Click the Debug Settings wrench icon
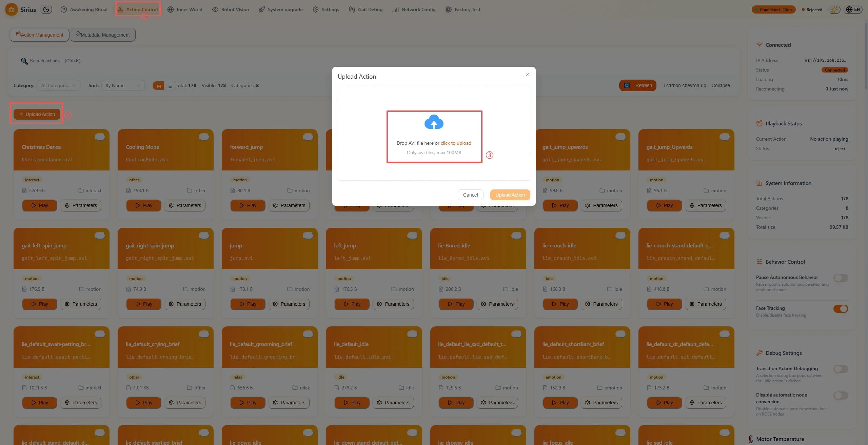This screenshot has height=445, width=868. tap(759, 353)
